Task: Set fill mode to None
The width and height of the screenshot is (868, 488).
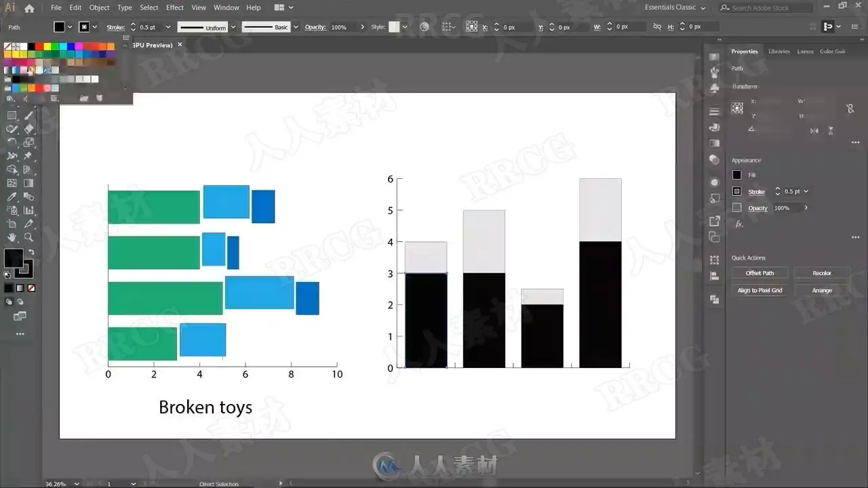Action: coord(31,288)
